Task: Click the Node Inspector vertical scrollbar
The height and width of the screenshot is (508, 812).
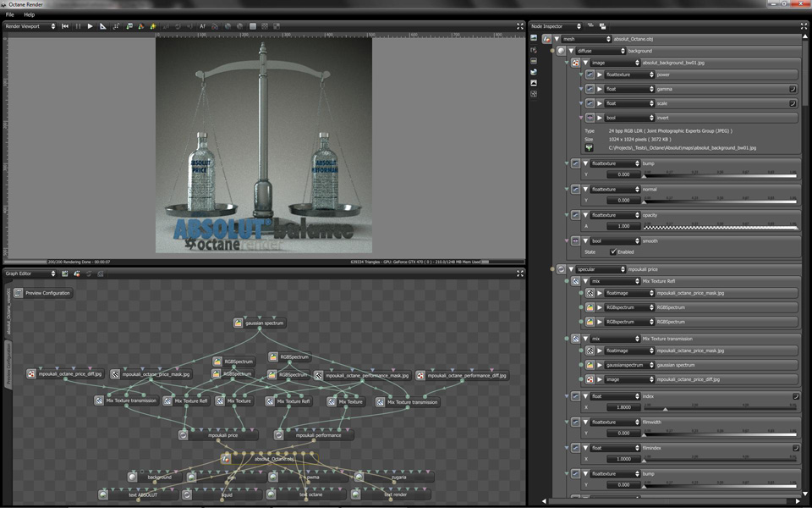Action: point(805,73)
